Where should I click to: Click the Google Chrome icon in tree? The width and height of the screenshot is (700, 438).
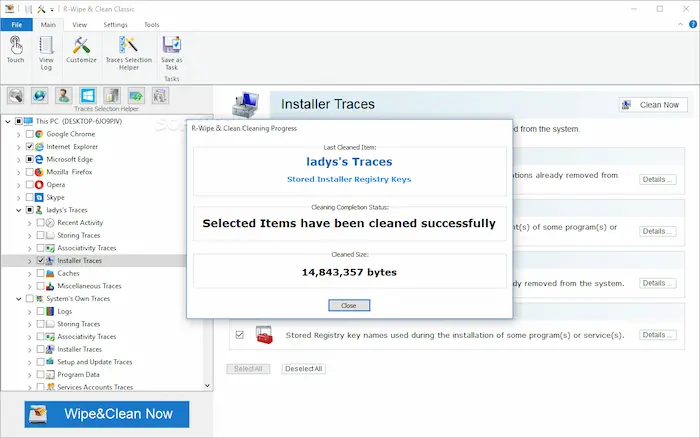click(x=39, y=134)
